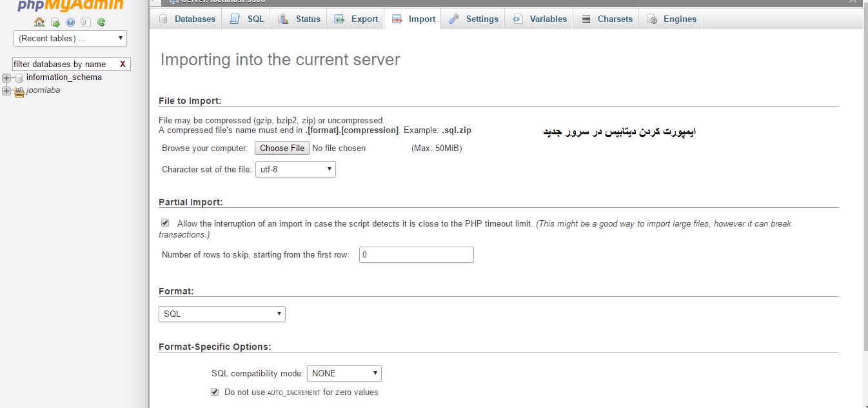The image size is (868, 408).
Task: Go to phpMyAdmin home icon
Action: [39, 23]
